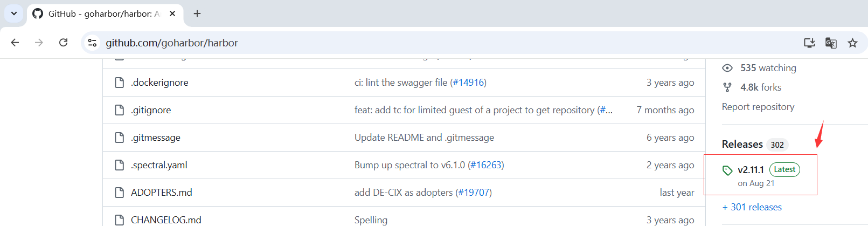
Task: View all with + 301 releases link
Action: click(752, 207)
